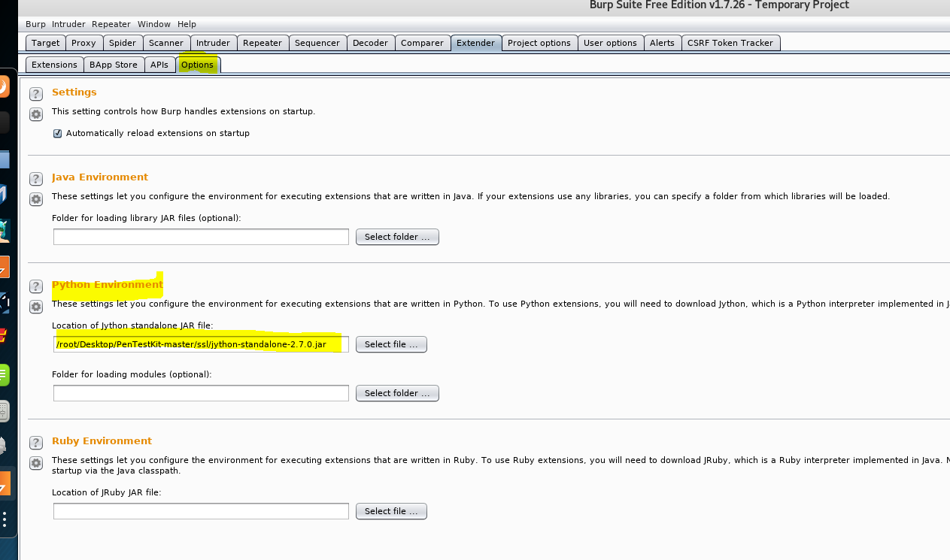Click the help icon beside Python Environment
The height and width of the screenshot is (560, 950).
(36, 286)
